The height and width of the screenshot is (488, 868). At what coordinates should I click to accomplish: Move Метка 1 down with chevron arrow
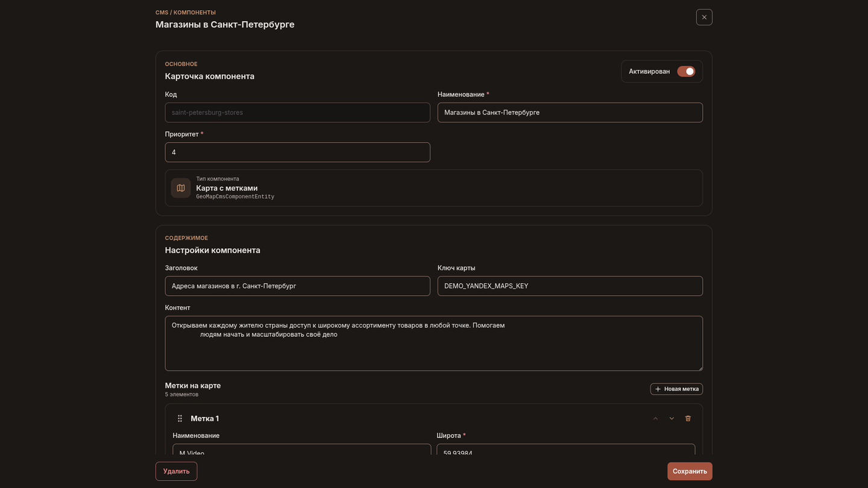coord(671,419)
